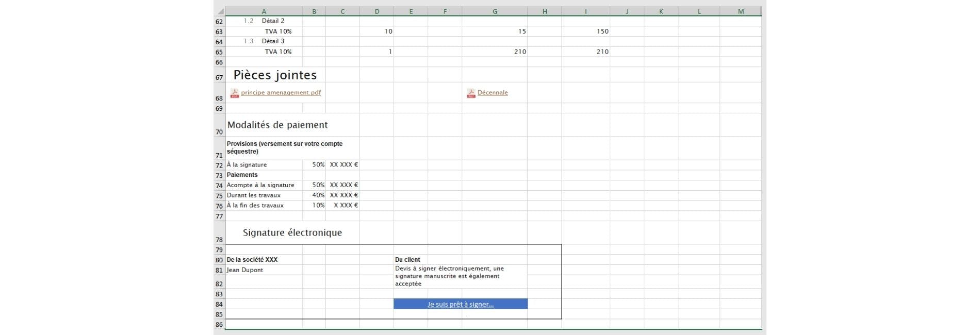
Task: Select the "XX XXX €" amount in Durant les travaux row
Action: point(342,195)
